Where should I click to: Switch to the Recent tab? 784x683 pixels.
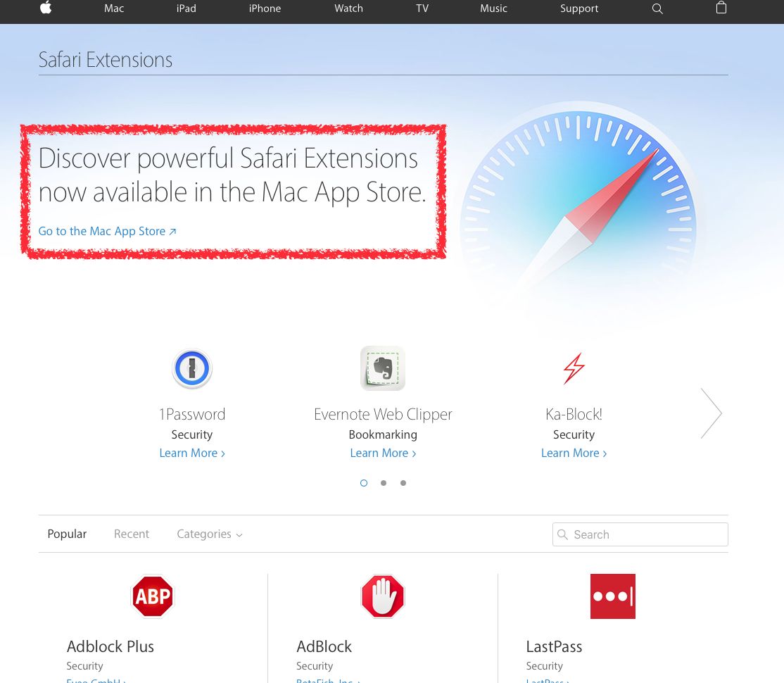(x=132, y=534)
